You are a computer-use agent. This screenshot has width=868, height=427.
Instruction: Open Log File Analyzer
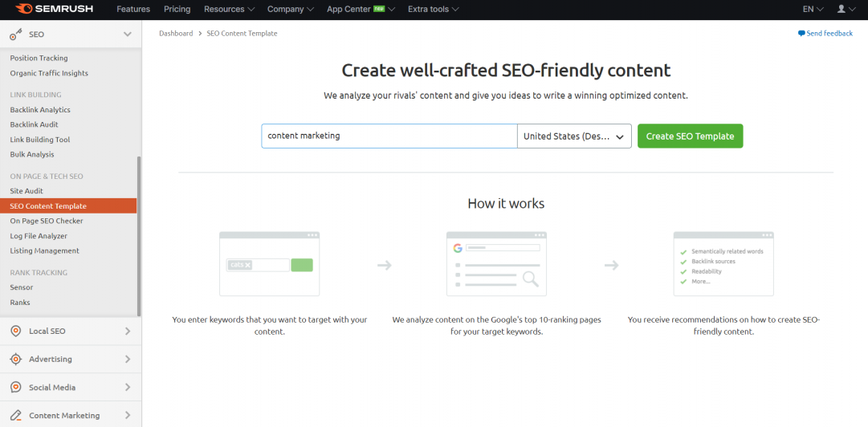(39, 236)
